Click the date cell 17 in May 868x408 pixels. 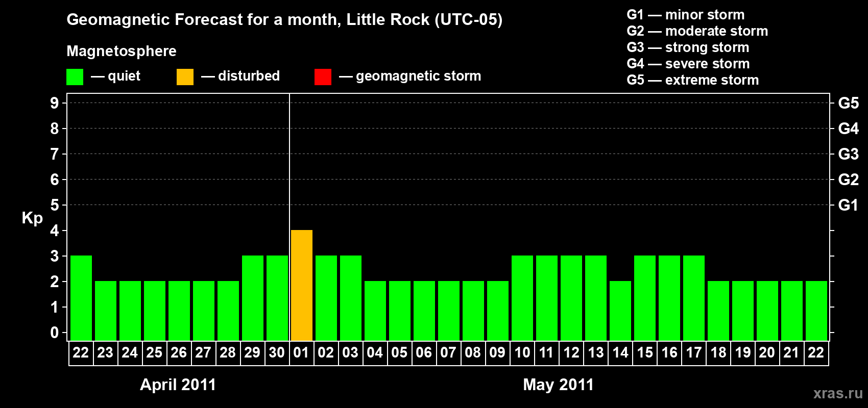point(693,353)
